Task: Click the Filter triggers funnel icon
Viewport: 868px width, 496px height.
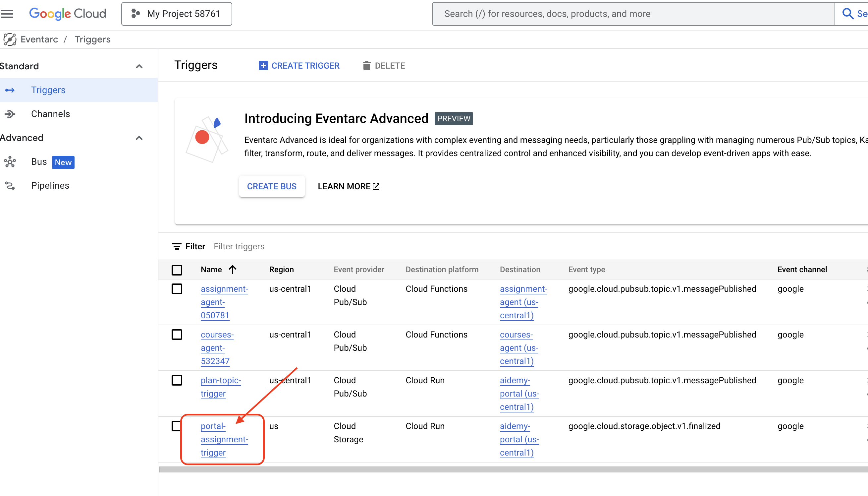Action: pos(177,246)
